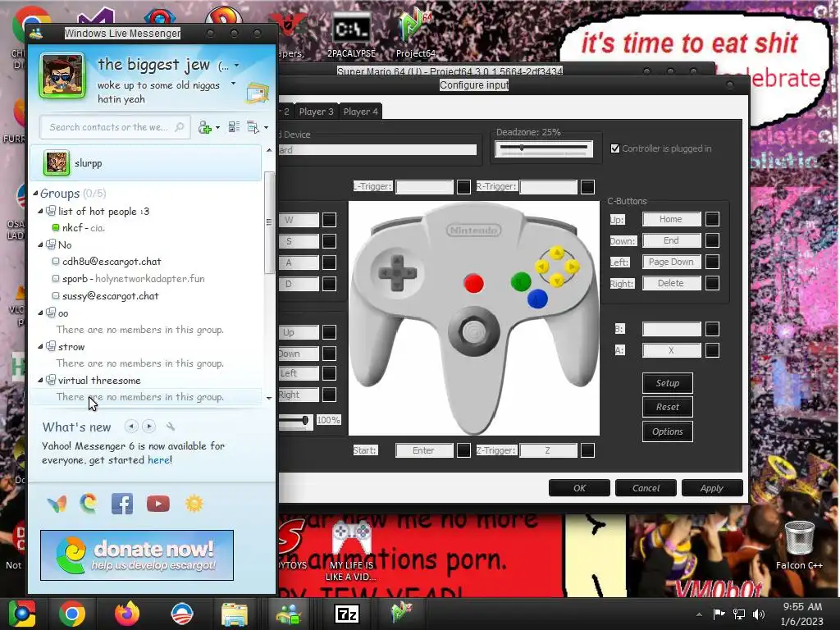The image size is (840, 630).
Task: Click the contact list layout icon
Action: [234, 127]
